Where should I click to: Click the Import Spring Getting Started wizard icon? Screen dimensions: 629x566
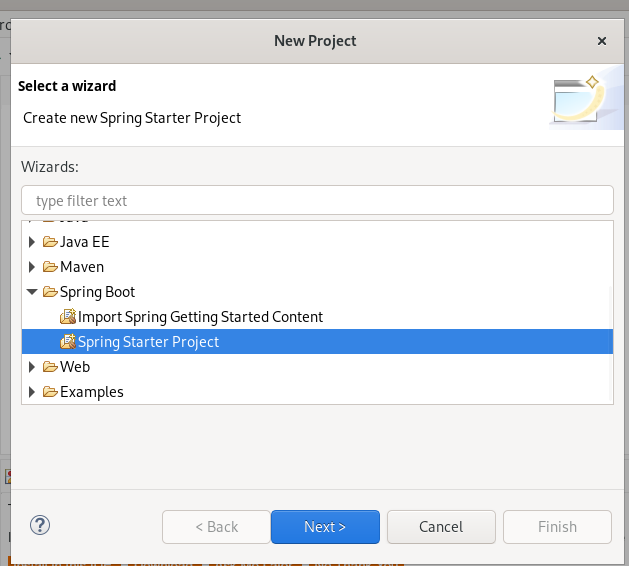tap(68, 316)
